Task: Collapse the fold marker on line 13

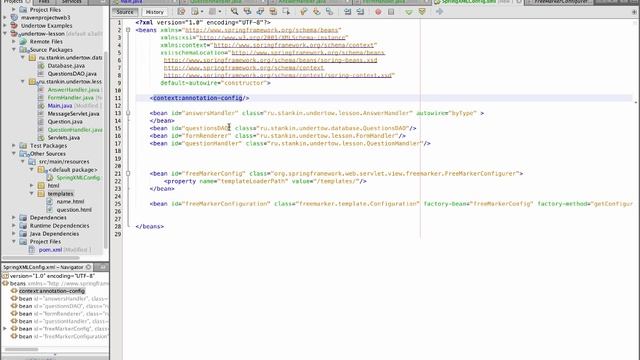Action: point(128,113)
